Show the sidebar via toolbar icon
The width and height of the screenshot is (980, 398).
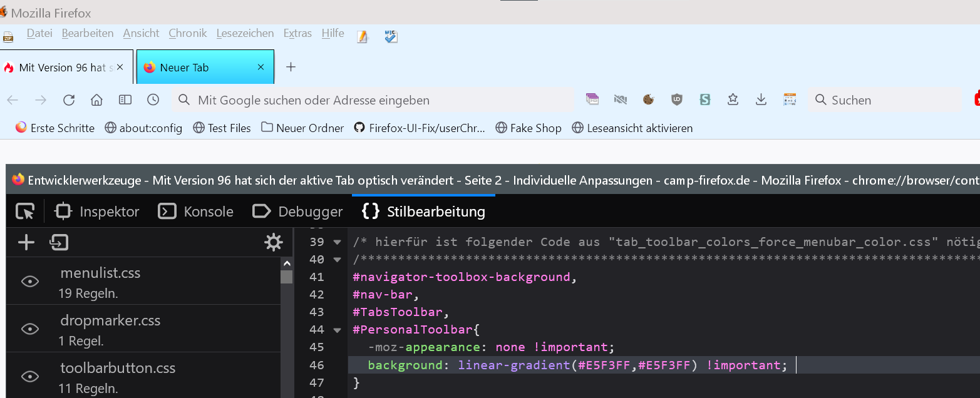pyautogui.click(x=125, y=100)
